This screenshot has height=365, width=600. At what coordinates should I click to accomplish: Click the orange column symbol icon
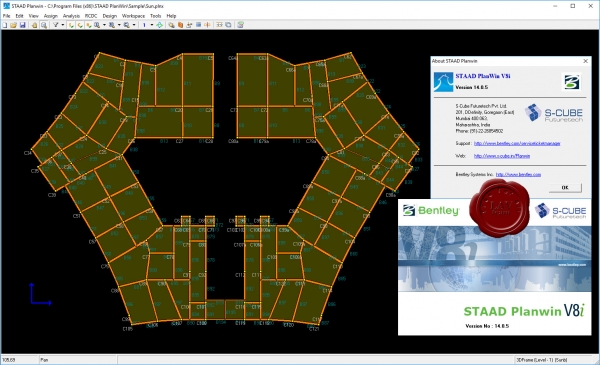point(180,25)
